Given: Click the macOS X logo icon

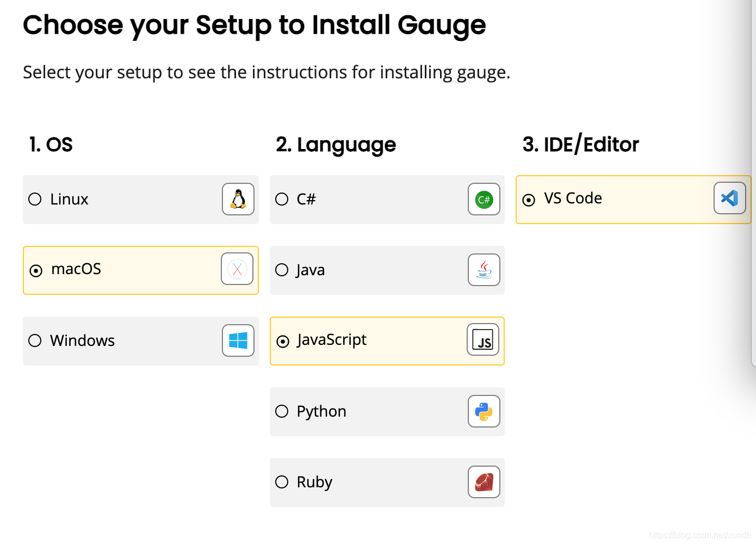Looking at the screenshot, I should tap(237, 269).
